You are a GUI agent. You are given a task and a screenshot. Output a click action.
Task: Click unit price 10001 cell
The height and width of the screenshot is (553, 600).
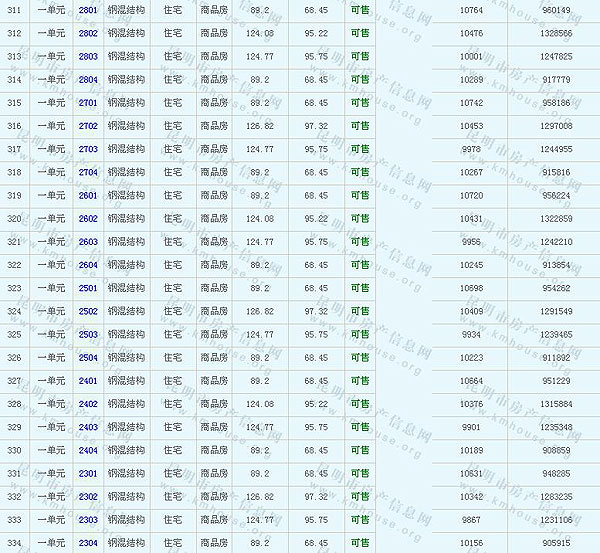[470, 56]
